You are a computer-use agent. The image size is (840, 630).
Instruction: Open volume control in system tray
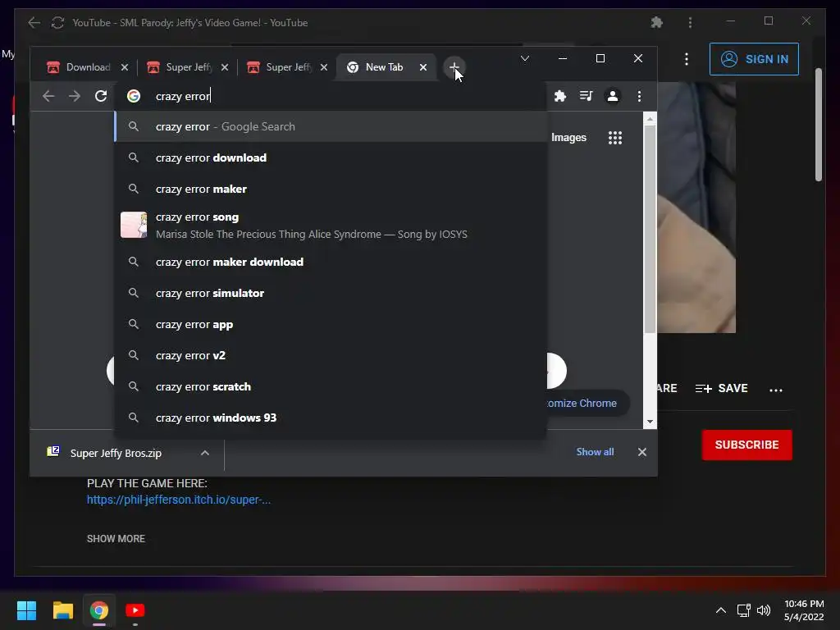click(764, 610)
